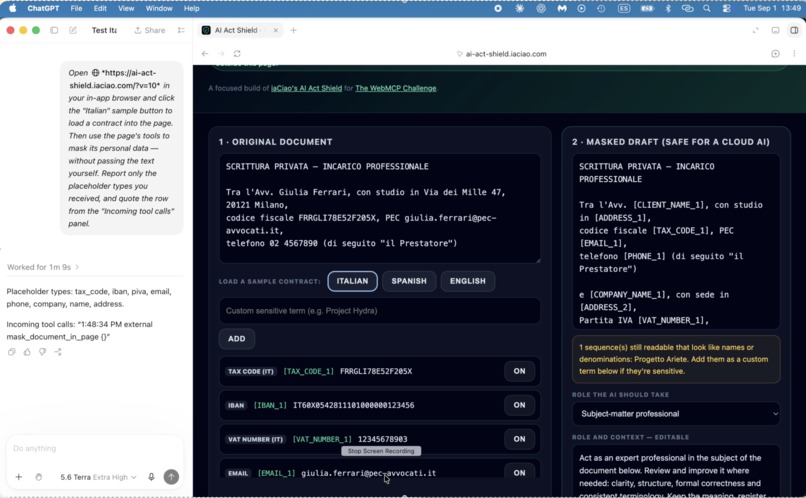Open Spotlight search in menu bar
Image resolution: width=806 pixels, height=498 pixels.
click(x=707, y=8)
